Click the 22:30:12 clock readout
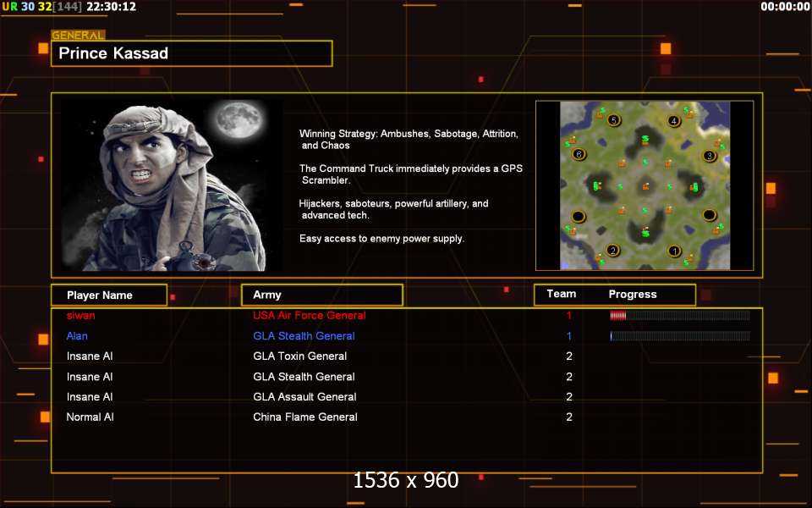 pos(112,7)
